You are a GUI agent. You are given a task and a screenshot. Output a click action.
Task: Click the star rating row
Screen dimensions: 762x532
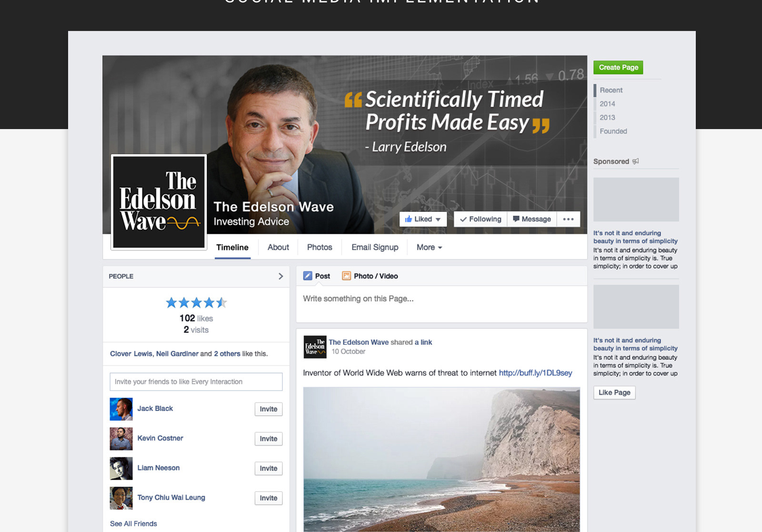point(196,302)
